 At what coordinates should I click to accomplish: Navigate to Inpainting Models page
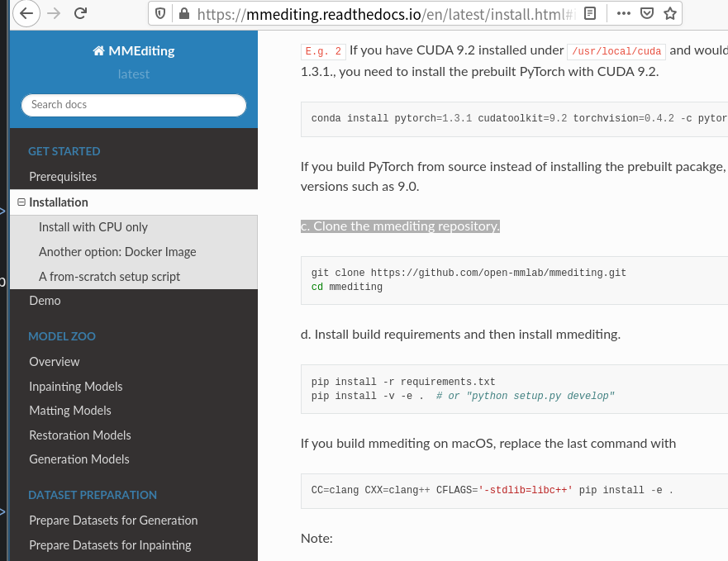click(x=75, y=386)
